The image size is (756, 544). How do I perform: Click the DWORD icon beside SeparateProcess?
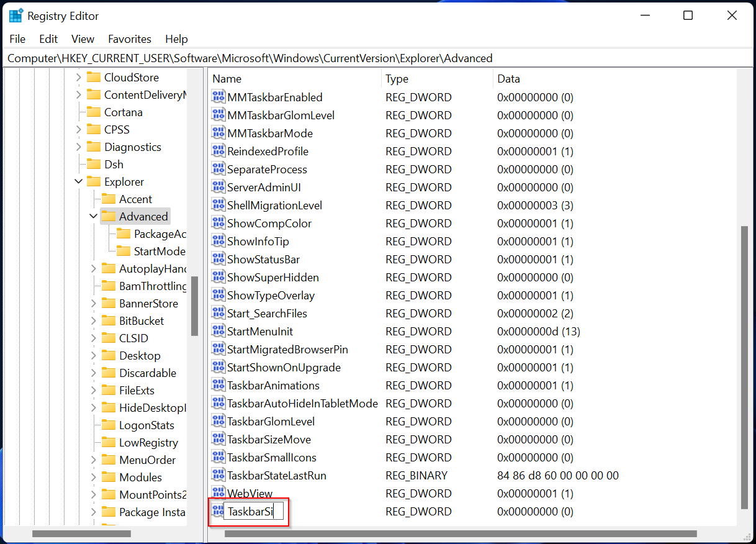(x=218, y=169)
